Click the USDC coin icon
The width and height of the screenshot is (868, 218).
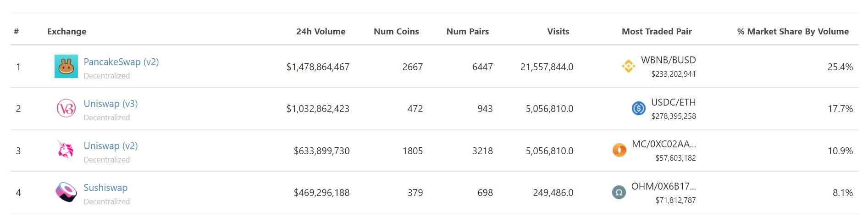coord(639,108)
